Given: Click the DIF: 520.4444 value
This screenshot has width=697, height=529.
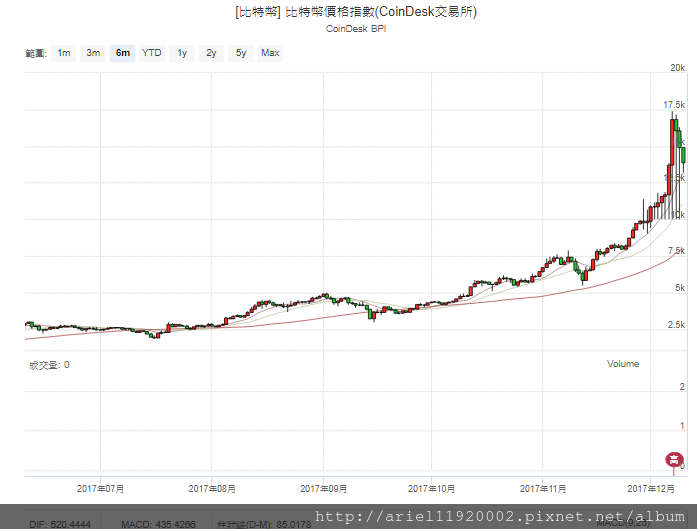Looking at the screenshot, I should [x=60, y=525].
